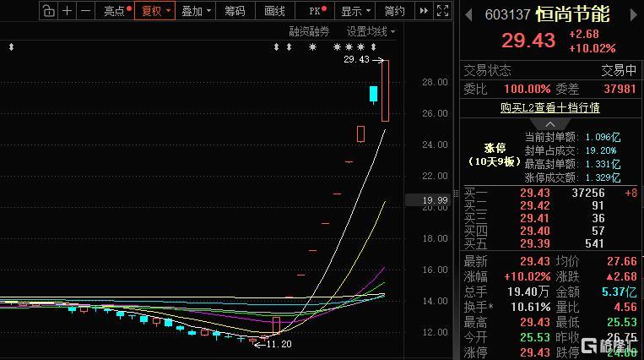Image resolution: width=644 pixels, height=360 pixels.
Task: Click the first star event marker above chart
Action: pyautogui.click(x=312, y=47)
